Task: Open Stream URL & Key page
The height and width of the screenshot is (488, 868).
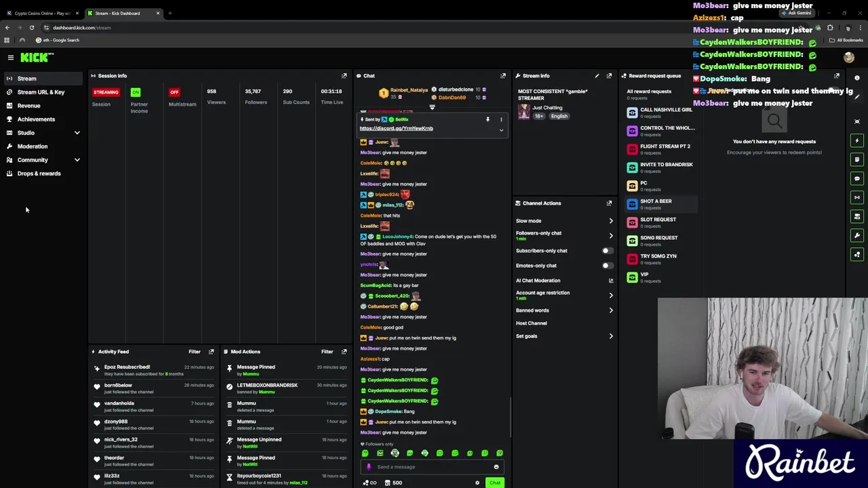Action: tap(43, 92)
